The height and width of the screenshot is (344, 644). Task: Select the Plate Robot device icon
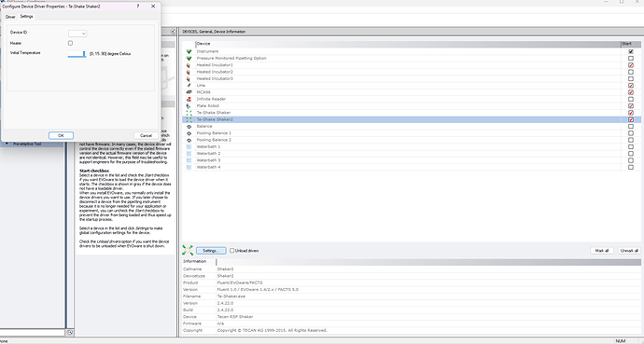(189, 105)
